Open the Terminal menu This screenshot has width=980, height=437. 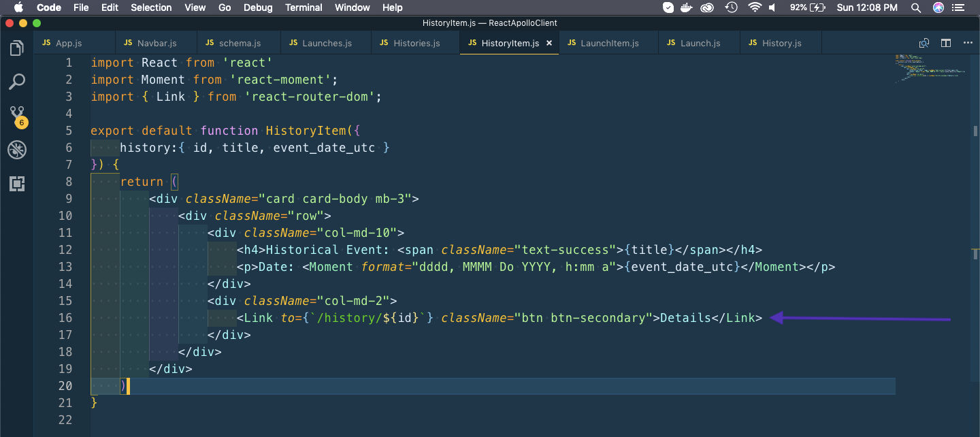[x=304, y=7]
